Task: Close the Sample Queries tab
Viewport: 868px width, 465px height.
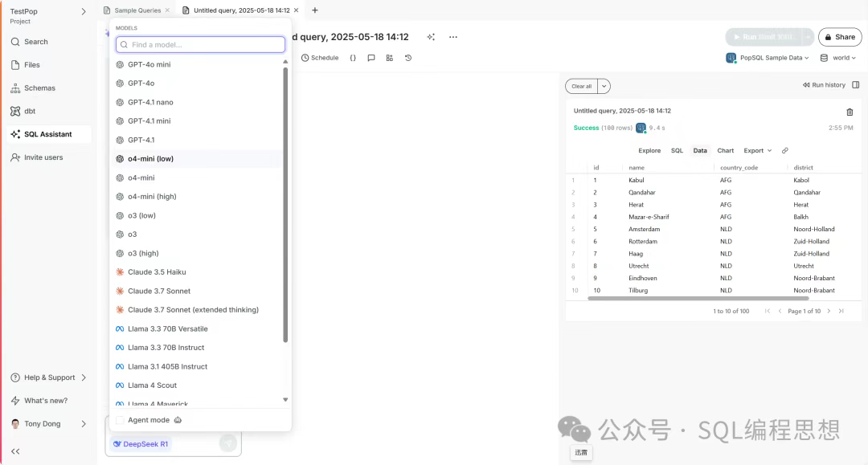Action: (167, 10)
